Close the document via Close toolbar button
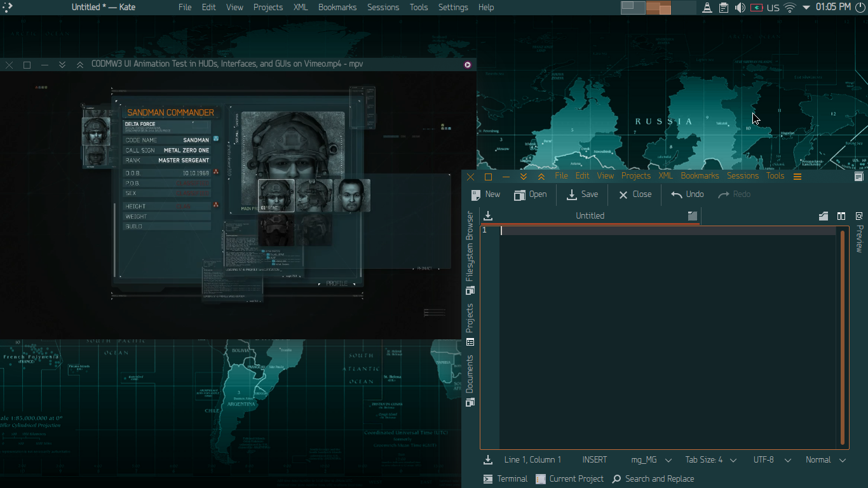Image resolution: width=868 pixels, height=488 pixels. (635, 194)
